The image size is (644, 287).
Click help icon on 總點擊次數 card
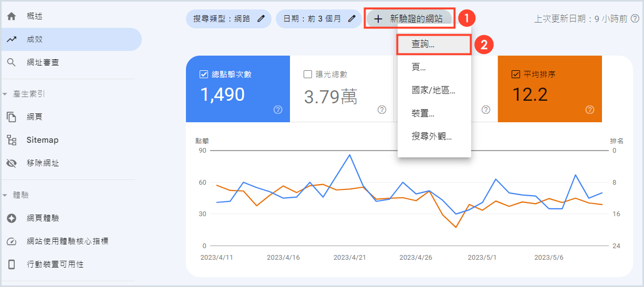tap(278, 110)
